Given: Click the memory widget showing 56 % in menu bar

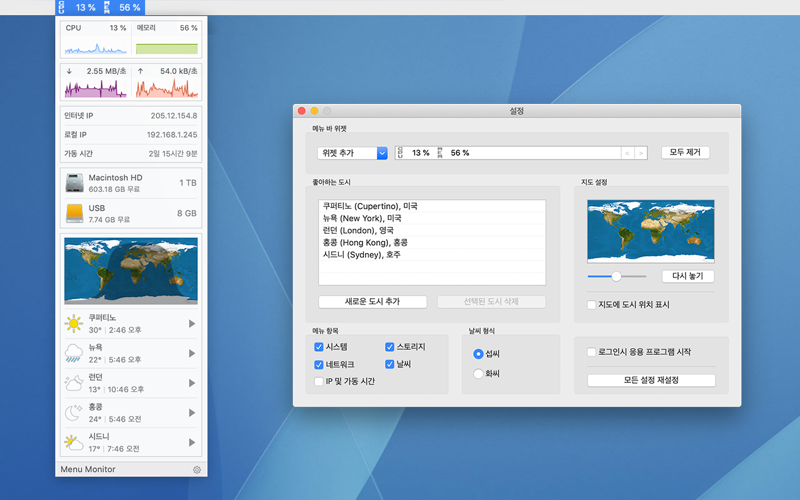Looking at the screenshot, I should click(122, 7).
